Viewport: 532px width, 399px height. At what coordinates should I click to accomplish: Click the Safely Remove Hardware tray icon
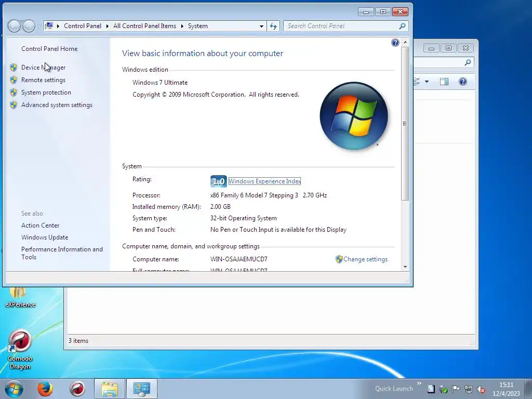tap(444, 389)
